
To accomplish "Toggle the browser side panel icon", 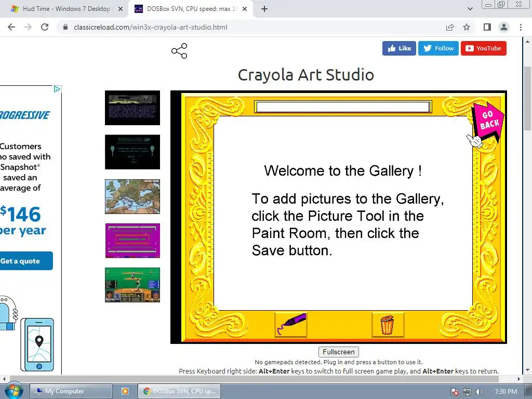I will [x=487, y=27].
